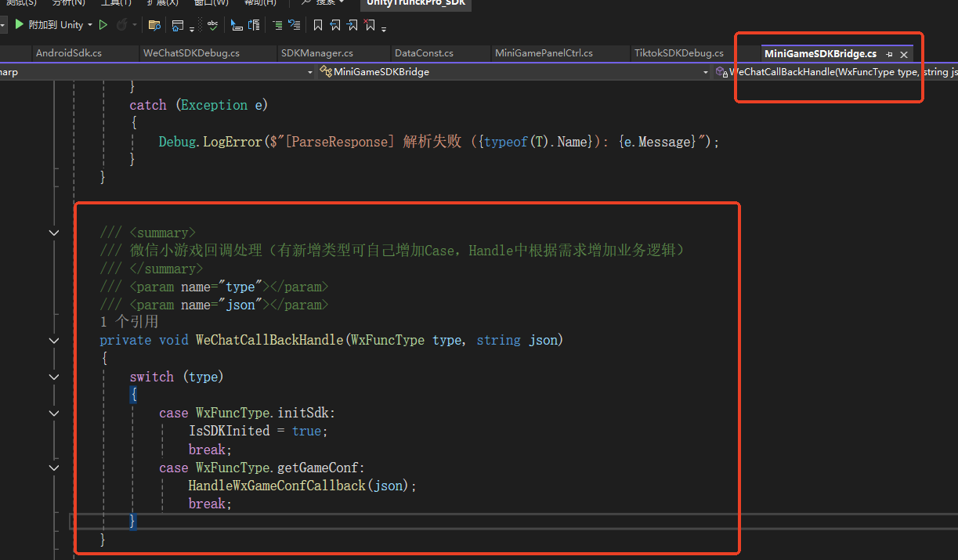The image size is (958, 560).
Task: Comment out the selected lines icon
Action: [277, 25]
